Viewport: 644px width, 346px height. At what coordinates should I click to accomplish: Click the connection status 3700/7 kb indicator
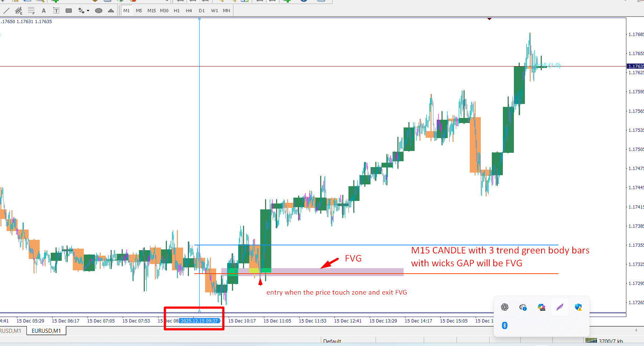click(604, 341)
